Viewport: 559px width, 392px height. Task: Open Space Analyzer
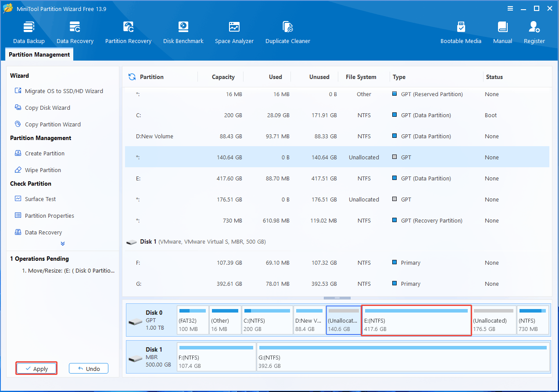point(234,32)
